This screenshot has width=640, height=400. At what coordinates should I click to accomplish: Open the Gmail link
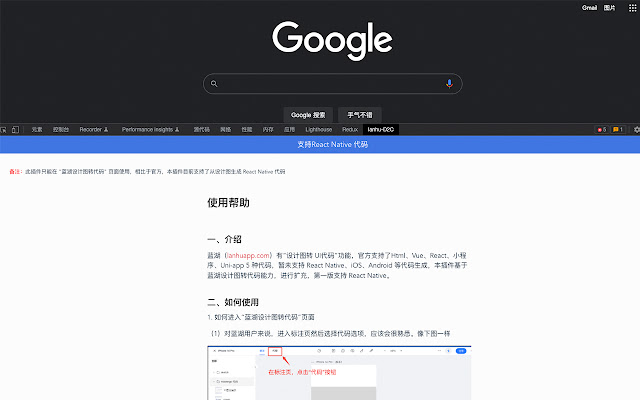point(589,8)
